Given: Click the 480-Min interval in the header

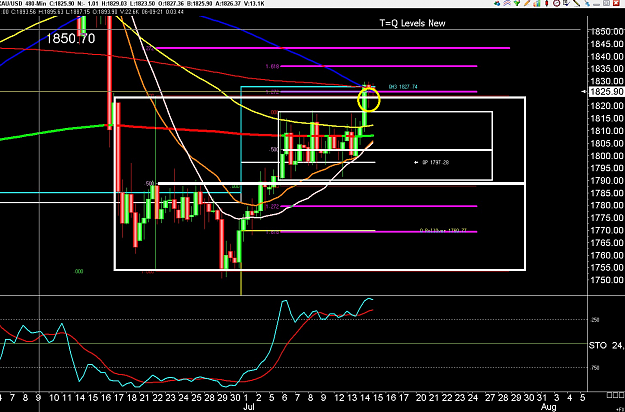Looking at the screenshot, I should [x=35, y=4].
